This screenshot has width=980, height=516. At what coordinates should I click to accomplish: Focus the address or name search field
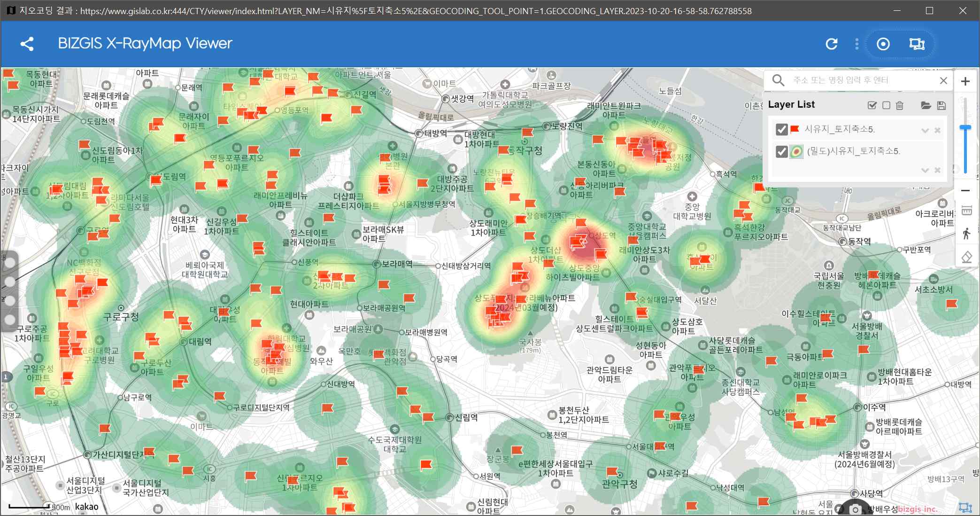(862, 80)
